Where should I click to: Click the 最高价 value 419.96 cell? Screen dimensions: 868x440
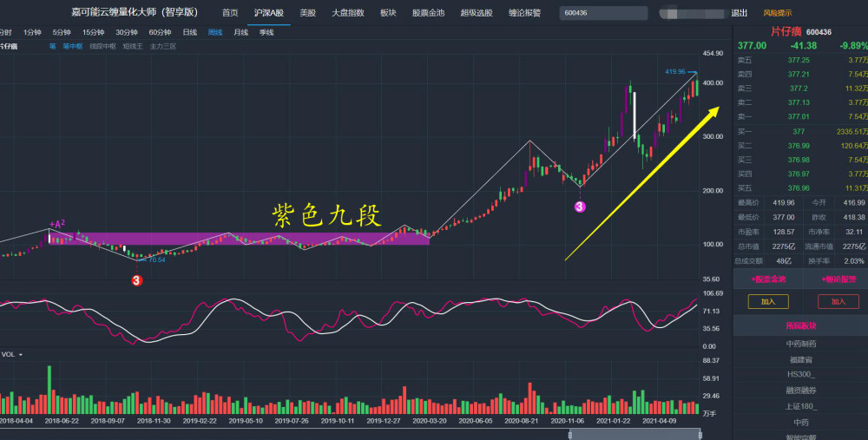(783, 203)
